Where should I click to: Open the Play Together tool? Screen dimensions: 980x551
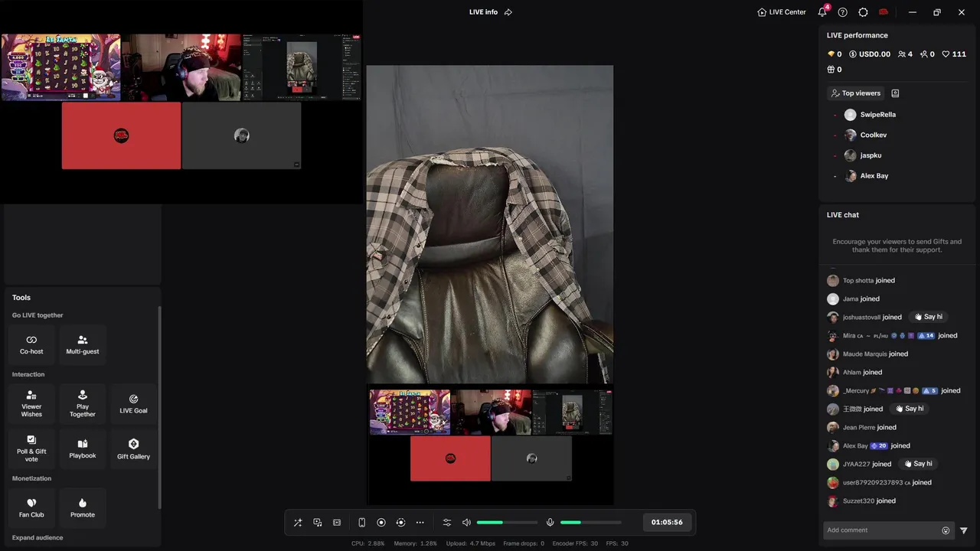(x=83, y=403)
